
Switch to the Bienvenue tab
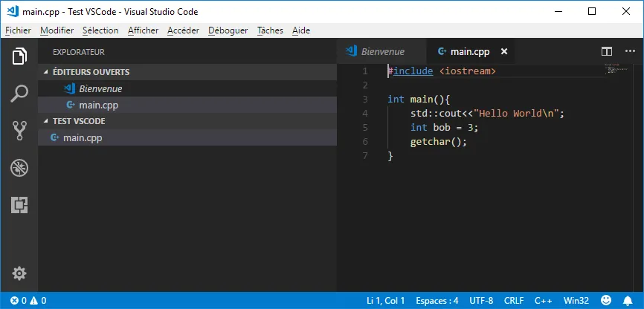[382, 52]
